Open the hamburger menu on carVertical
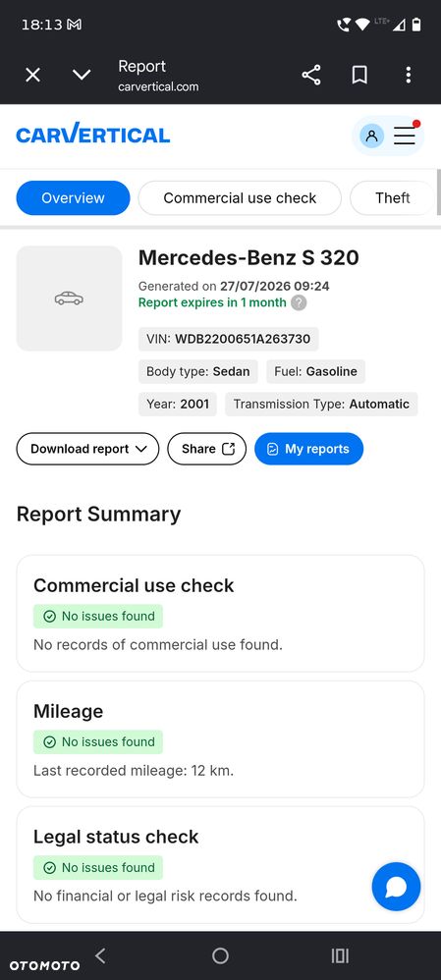 tap(405, 135)
